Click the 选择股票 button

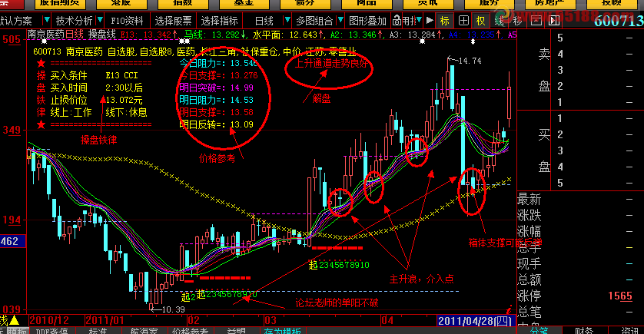point(173,21)
